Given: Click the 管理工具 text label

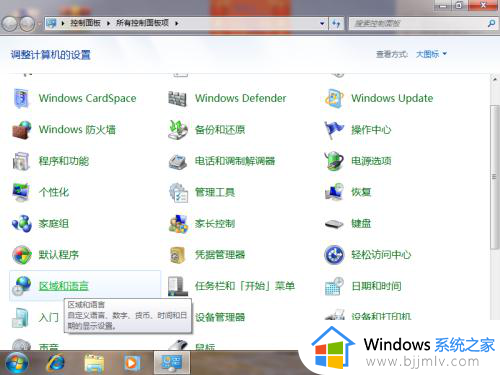Looking at the screenshot, I should (x=215, y=192).
